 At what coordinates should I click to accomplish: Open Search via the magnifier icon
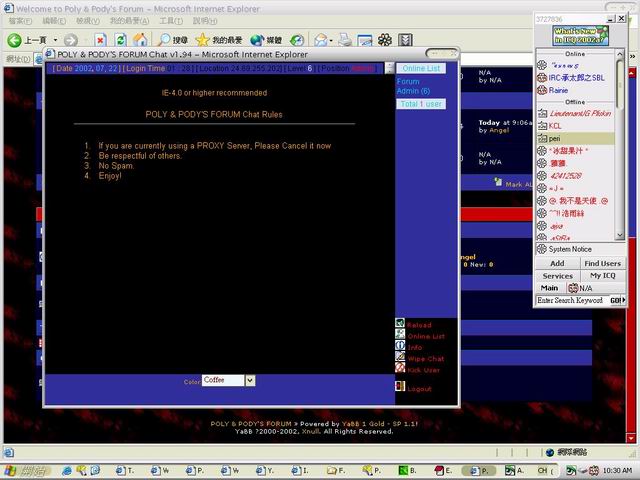coord(164,40)
